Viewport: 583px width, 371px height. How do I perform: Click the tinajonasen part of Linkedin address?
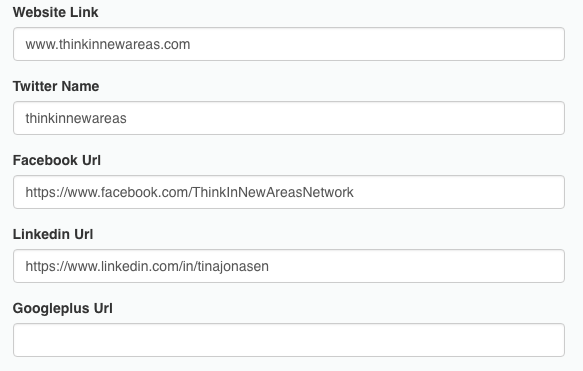(x=233, y=267)
